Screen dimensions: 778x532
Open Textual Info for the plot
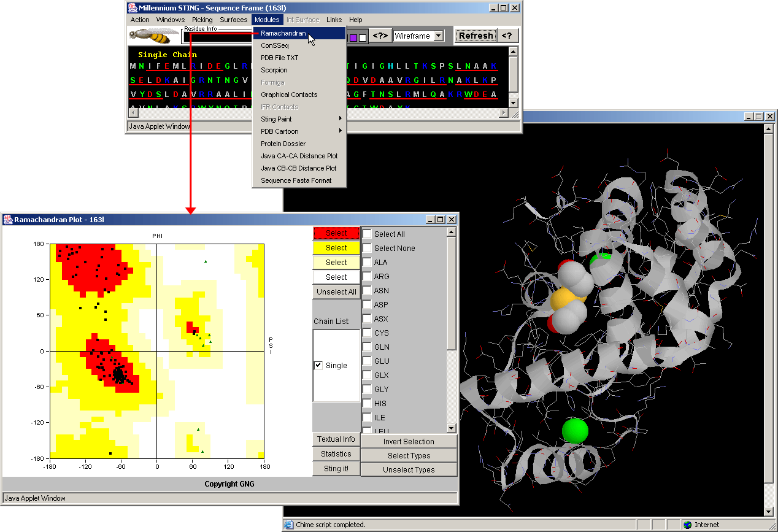(336, 439)
